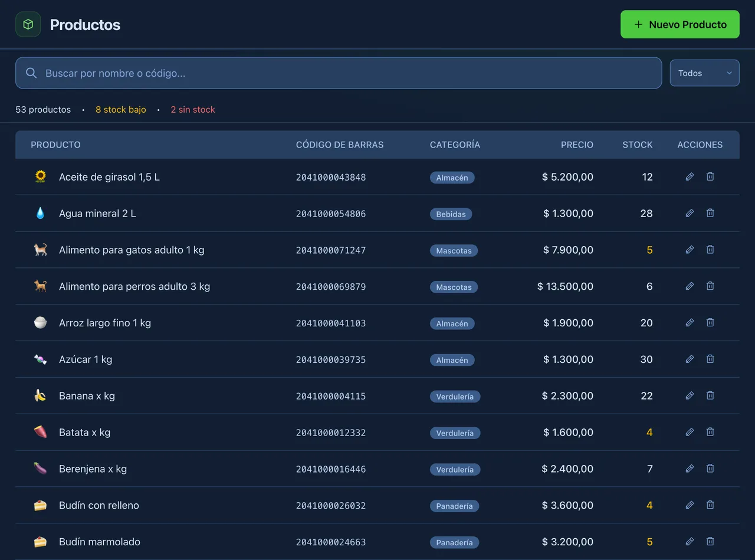Edit Budín marmolado
The width and height of the screenshot is (755, 560).
coord(690,541)
